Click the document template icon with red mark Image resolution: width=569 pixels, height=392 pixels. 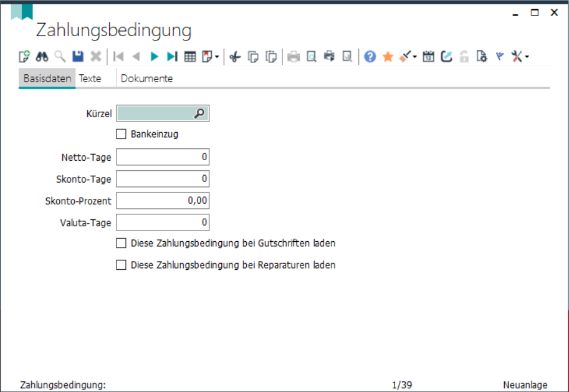207,57
